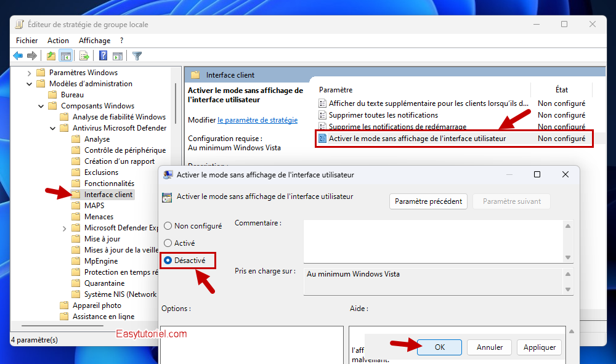Close the policy setting dialog

tap(565, 174)
